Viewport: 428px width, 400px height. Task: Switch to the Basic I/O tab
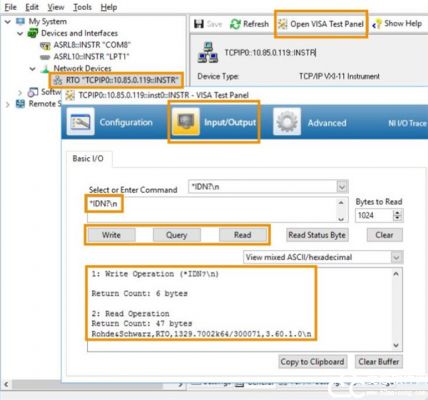click(x=88, y=159)
